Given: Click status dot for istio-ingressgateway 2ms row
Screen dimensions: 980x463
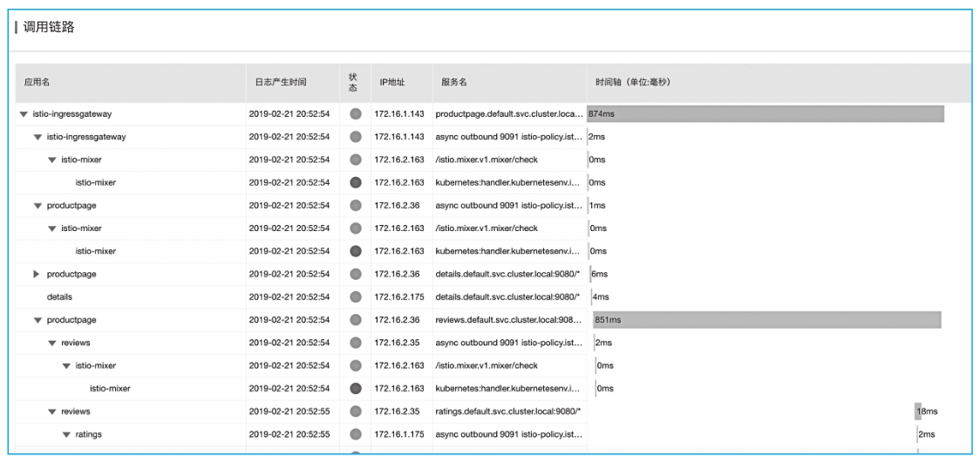Looking at the screenshot, I should [355, 137].
